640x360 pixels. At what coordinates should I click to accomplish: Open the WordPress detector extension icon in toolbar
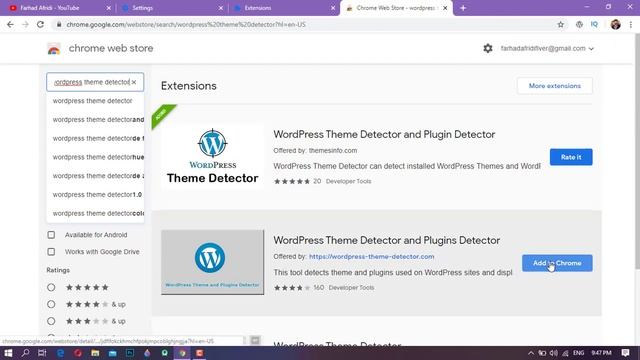[x=579, y=24]
